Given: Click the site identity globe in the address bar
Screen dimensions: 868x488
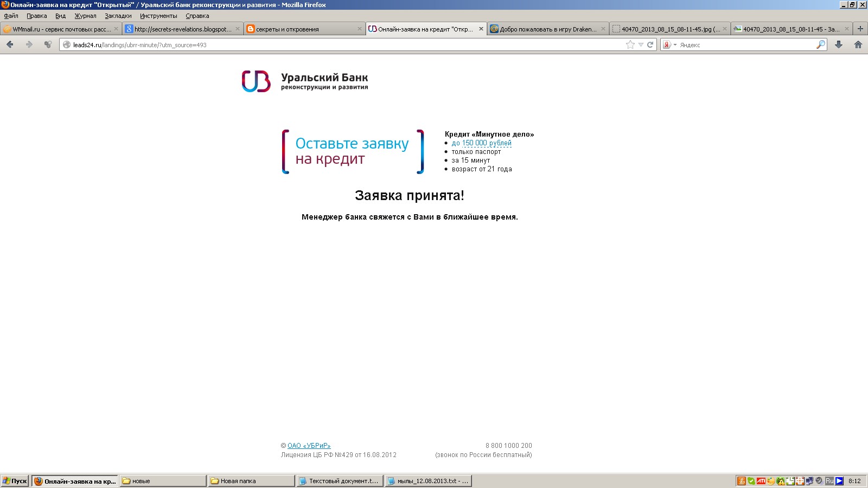Looking at the screenshot, I should (x=67, y=45).
